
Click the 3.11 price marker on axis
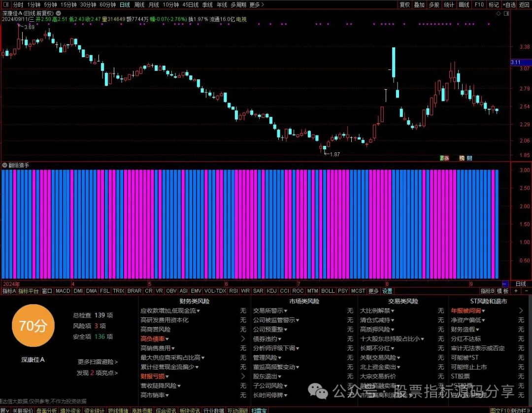tap(521, 62)
